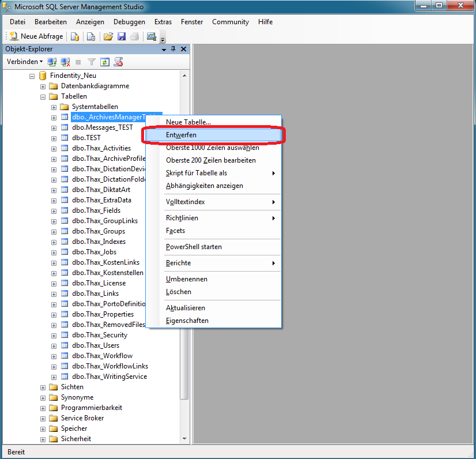Click the Analysis Services query icon
Viewport: 476px width, 459px height.
[91, 36]
